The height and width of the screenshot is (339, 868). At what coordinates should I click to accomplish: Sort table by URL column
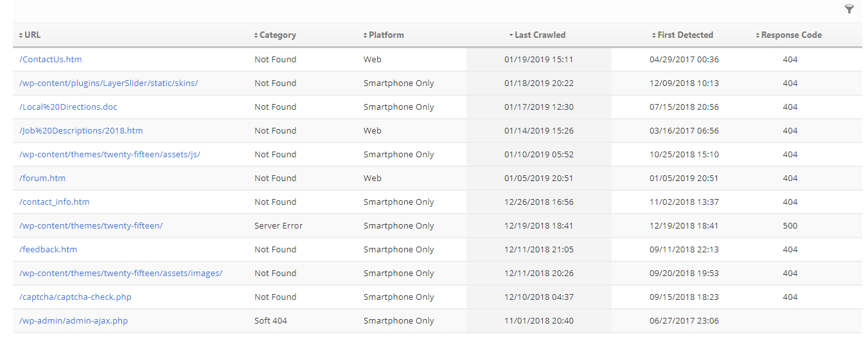pyautogui.click(x=31, y=35)
